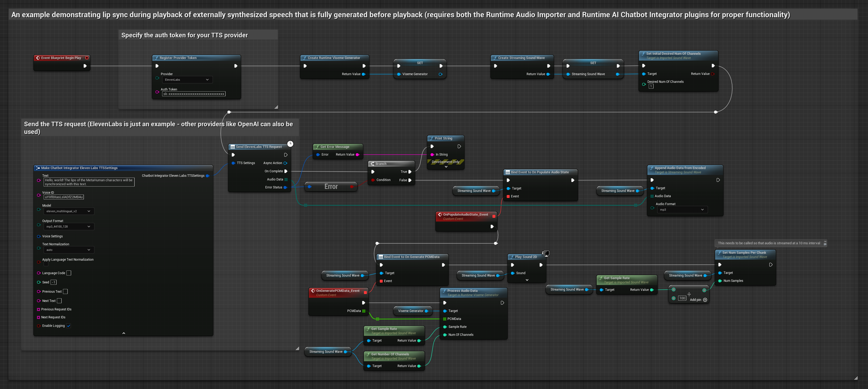Click the Add pin plus icon on divide node
Screen dimensions: 868x389
click(705, 300)
